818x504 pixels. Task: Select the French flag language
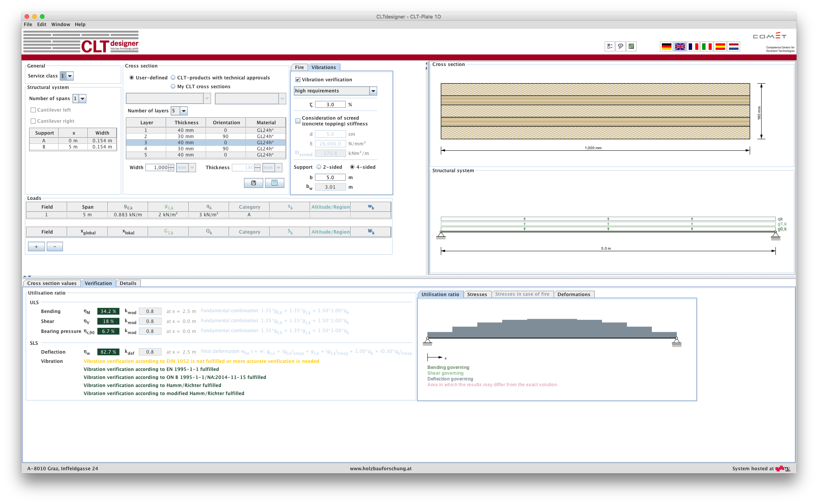693,46
